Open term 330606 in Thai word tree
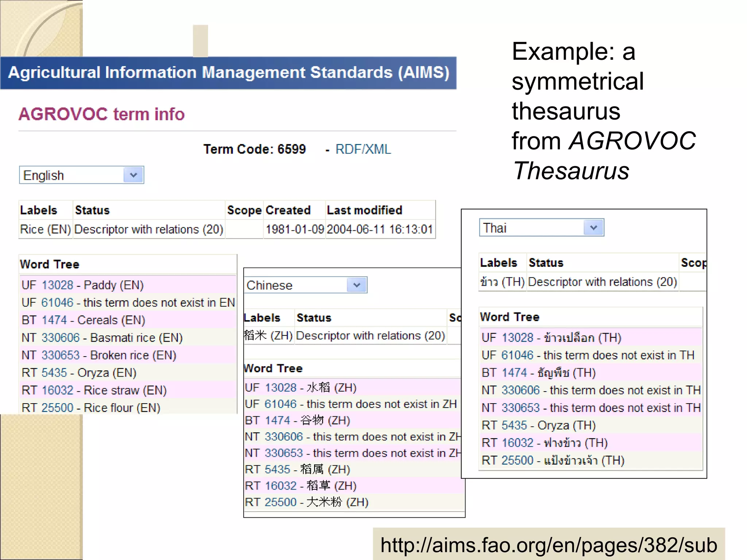 point(520,390)
